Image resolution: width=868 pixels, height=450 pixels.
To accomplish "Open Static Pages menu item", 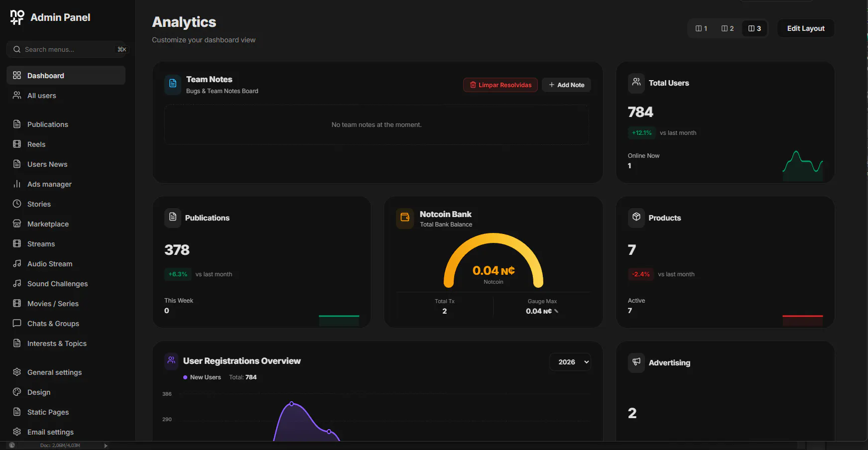I will point(66,412).
